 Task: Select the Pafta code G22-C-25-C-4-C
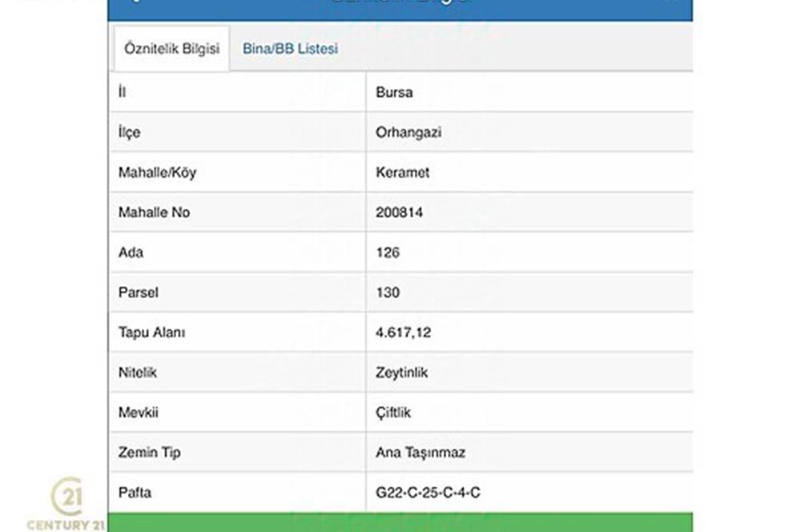pyautogui.click(x=428, y=493)
